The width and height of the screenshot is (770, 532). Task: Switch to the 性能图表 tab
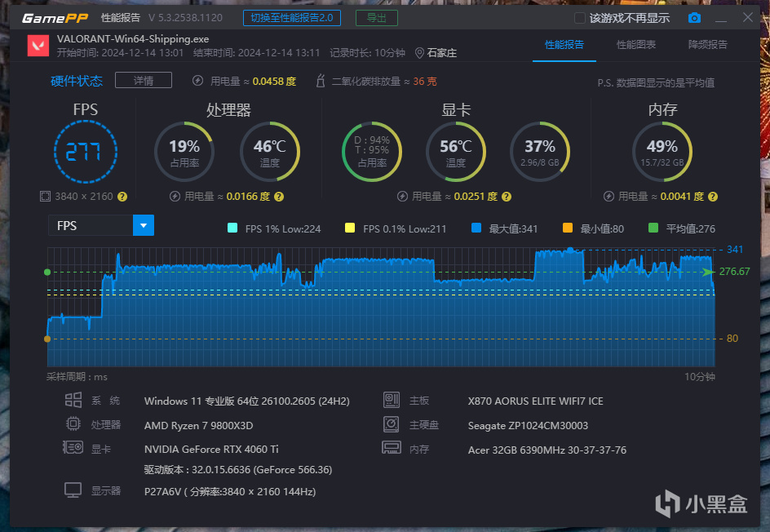coord(636,45)
